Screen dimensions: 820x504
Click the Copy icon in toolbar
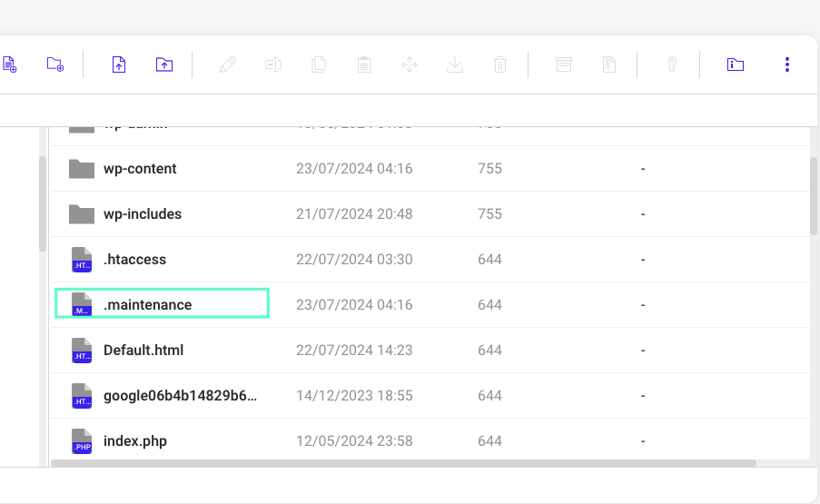pos(319,64)
